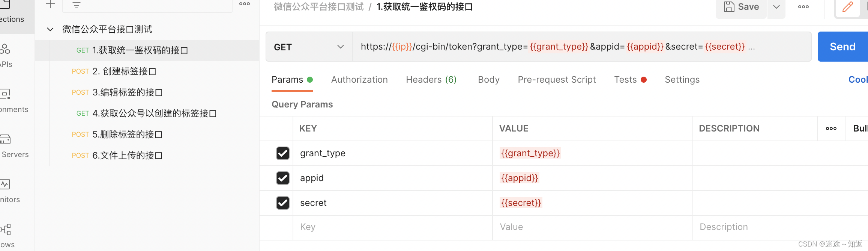Click the empty Value input field
The width and height of the screenshot is (868, 251).
(593, 227)
